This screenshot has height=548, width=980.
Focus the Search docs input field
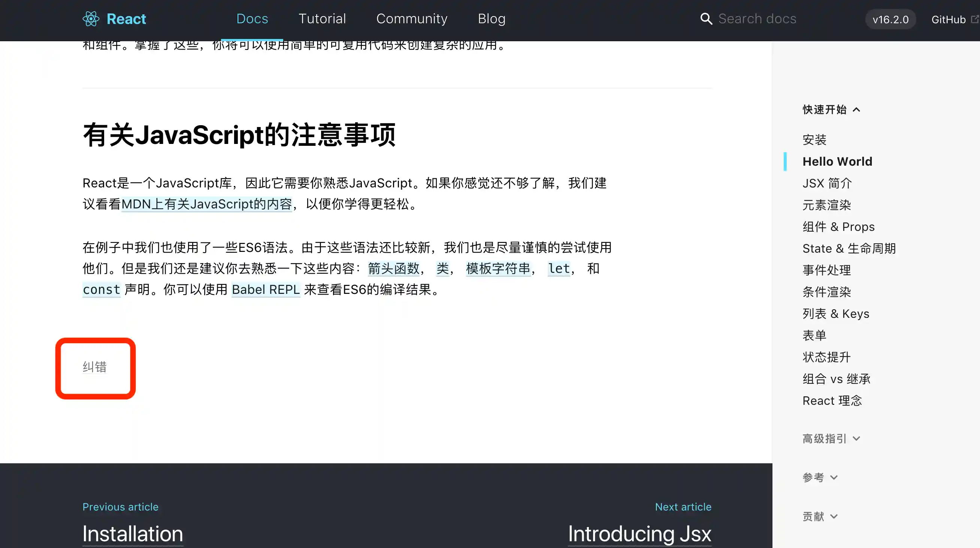pos(757,19)
